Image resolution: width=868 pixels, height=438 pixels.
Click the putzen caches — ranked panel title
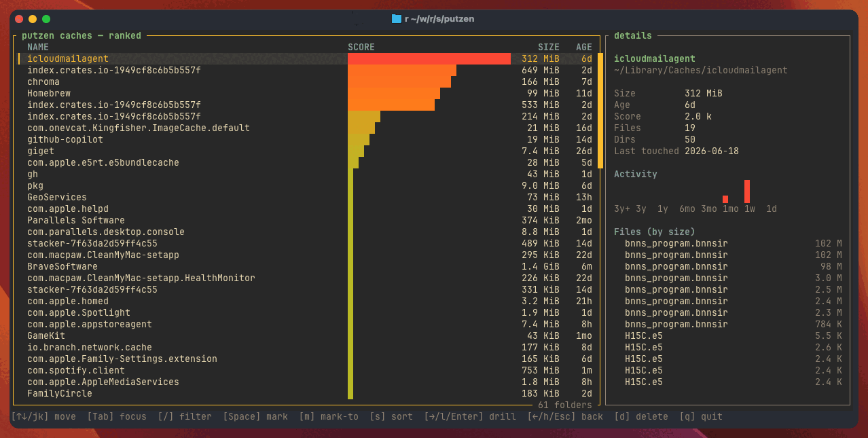coord(82,36)
